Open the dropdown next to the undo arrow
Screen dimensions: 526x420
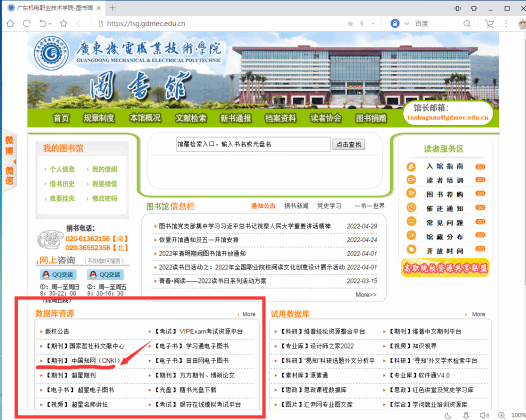pyautogui.click(x=50, y=24)
